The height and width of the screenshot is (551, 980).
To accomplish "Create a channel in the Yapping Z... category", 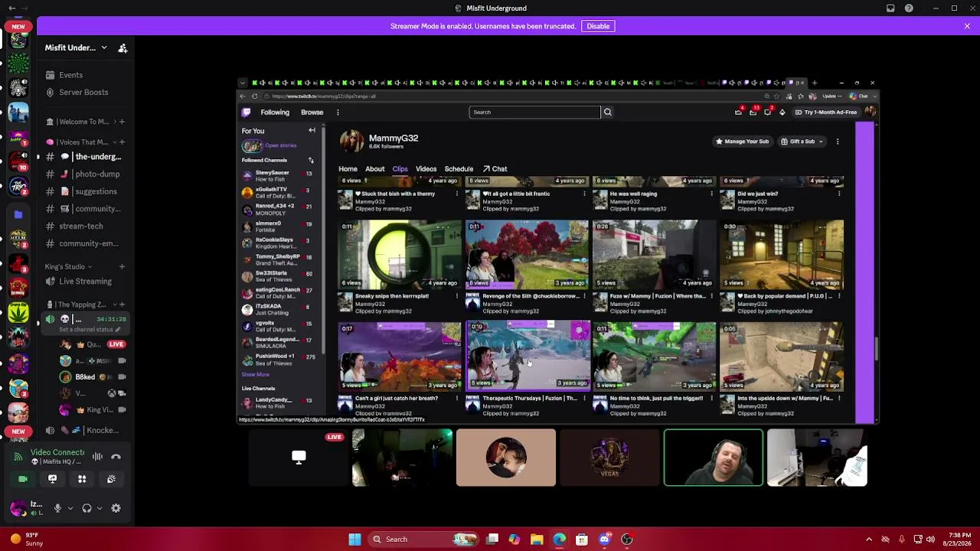I will click(x=122, y=305).
